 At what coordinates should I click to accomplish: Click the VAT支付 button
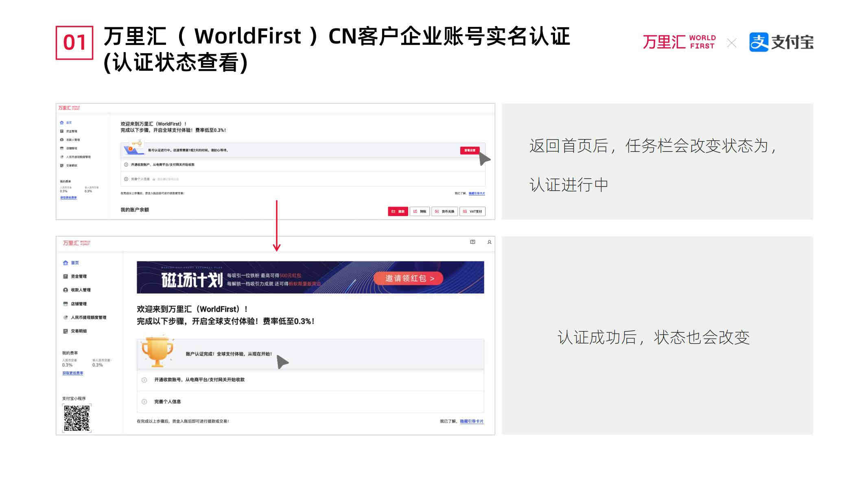[x=472, y=211]
